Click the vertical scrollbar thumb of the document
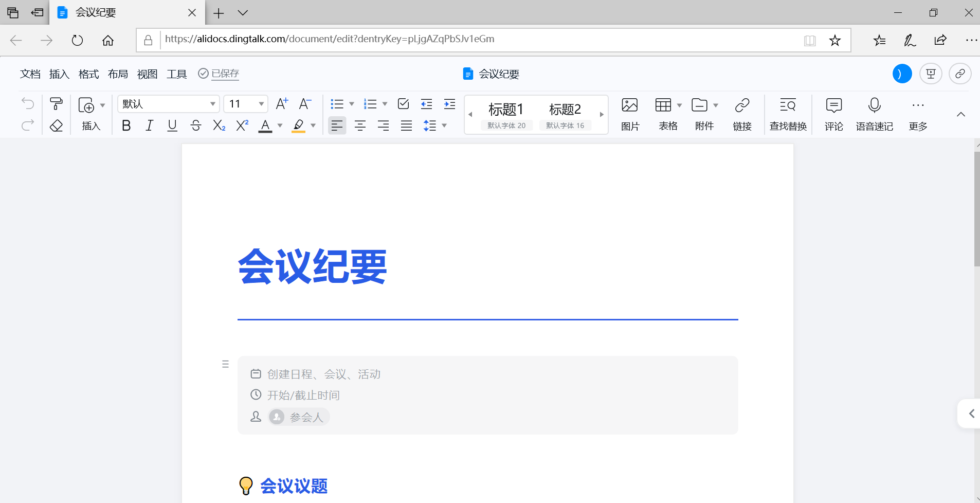The height and width of the screenshot is (503, 980). pyautogui.click(x=977, y=208)
